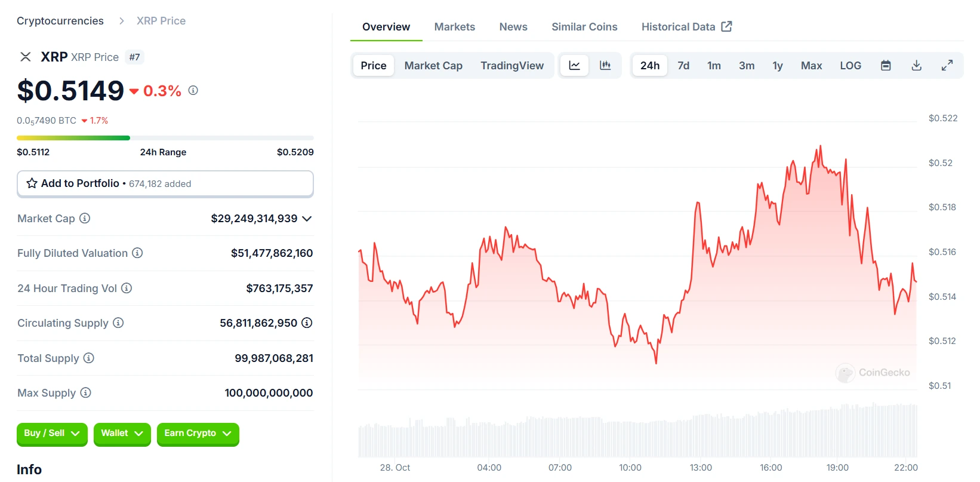Click the 100,000,000,000 max supply value

click(x=269, y=393)
